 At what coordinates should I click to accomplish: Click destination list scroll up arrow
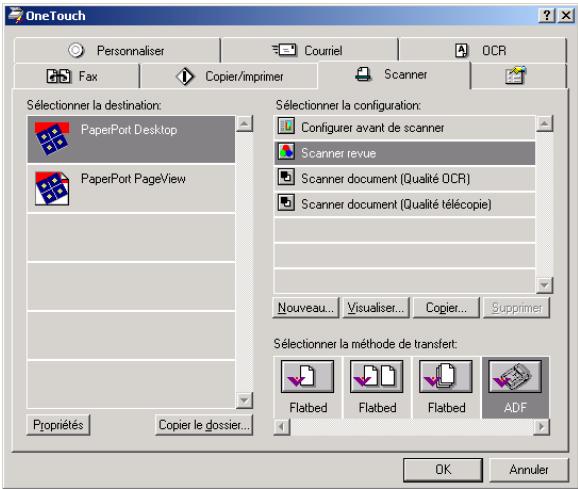coord(244,124)
